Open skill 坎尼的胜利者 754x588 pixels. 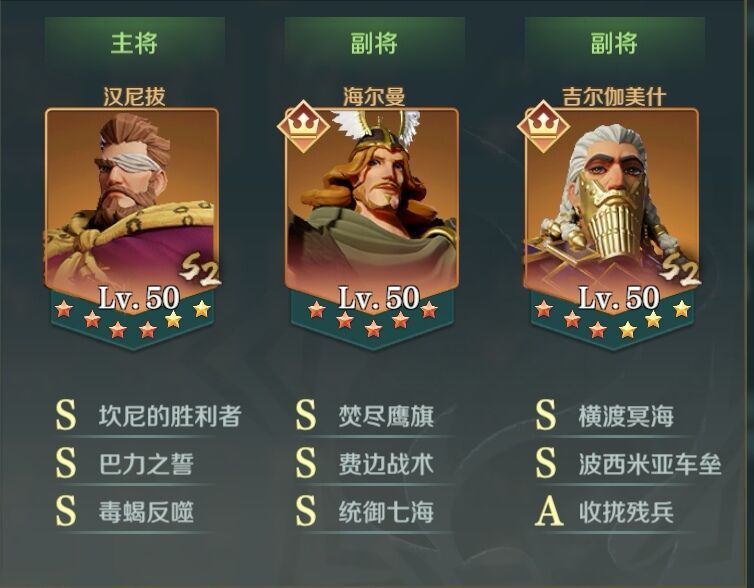click(x=148, y=416)
